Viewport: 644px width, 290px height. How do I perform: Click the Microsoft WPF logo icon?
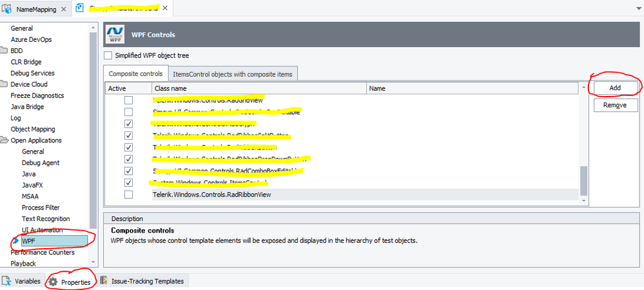(115, 34)
